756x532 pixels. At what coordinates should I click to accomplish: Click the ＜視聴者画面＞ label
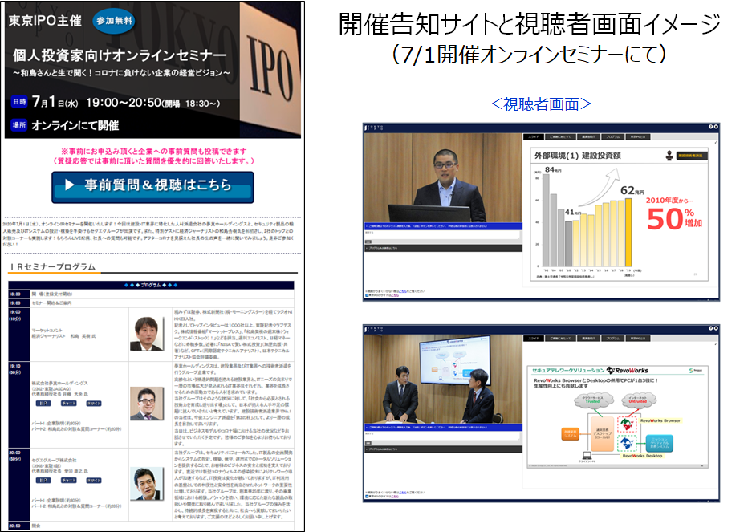tap(541, 104)
